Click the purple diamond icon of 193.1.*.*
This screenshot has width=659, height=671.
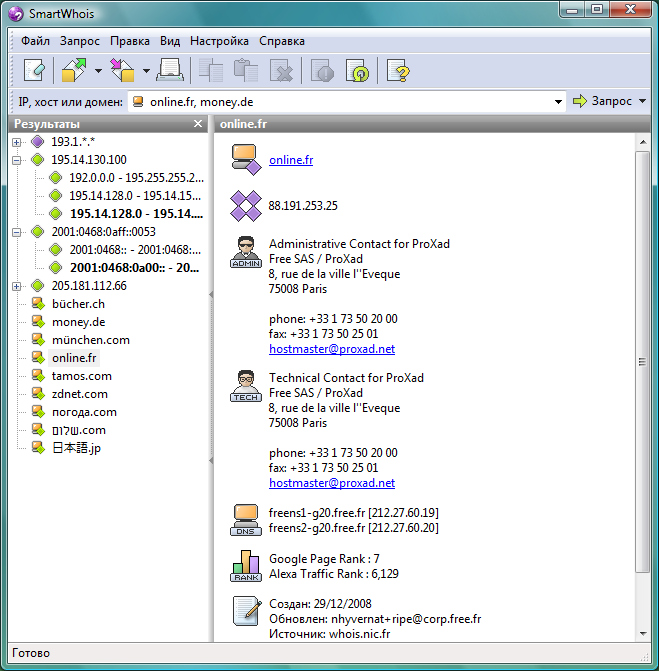(x=38, y=142)
